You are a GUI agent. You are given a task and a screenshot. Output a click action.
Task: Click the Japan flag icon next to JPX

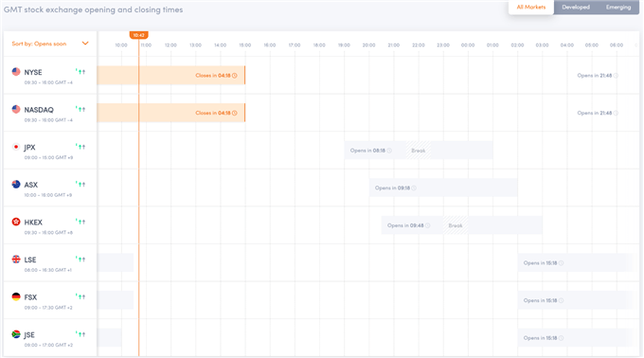pos(16,147)
